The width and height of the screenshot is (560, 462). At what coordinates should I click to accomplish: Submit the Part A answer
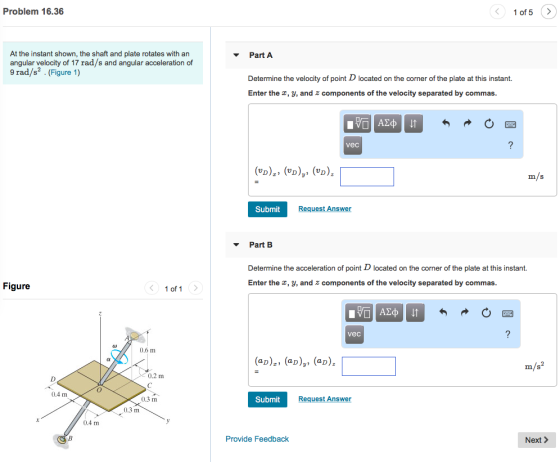(268, 209)
